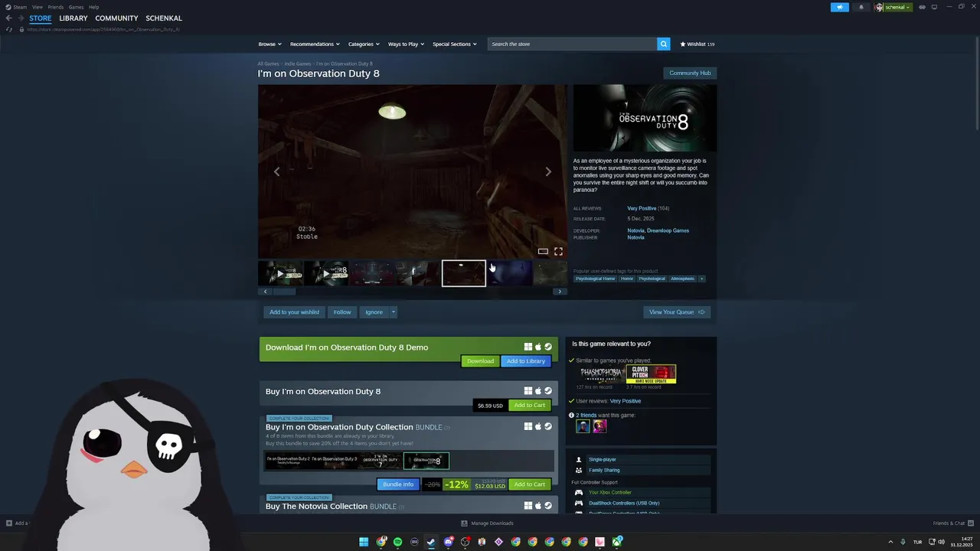Viewport: 980px width, 551px height.
Task: Open the Friends menu in Steam menu bar
Action: click(56, 7)
